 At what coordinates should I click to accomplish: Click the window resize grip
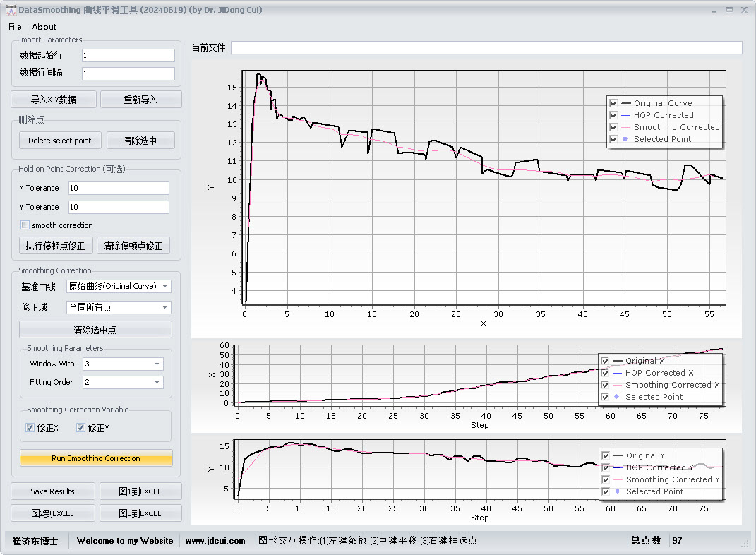(745, 544)
